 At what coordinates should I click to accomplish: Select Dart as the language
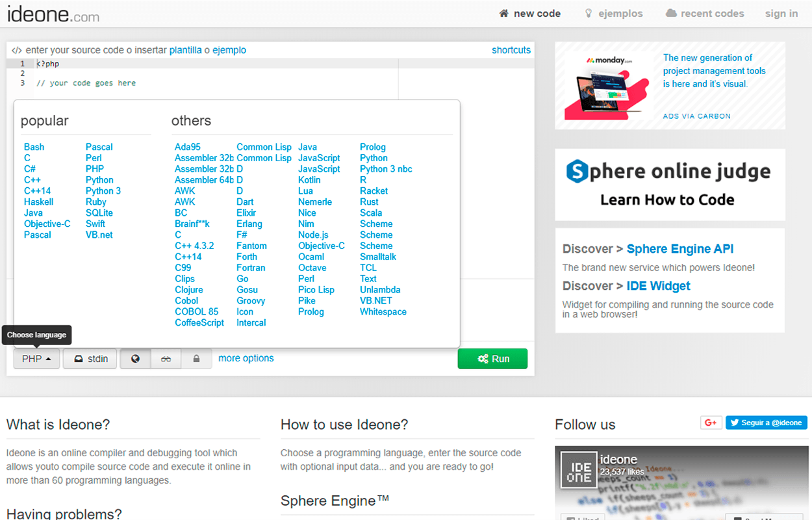(245, 201)
